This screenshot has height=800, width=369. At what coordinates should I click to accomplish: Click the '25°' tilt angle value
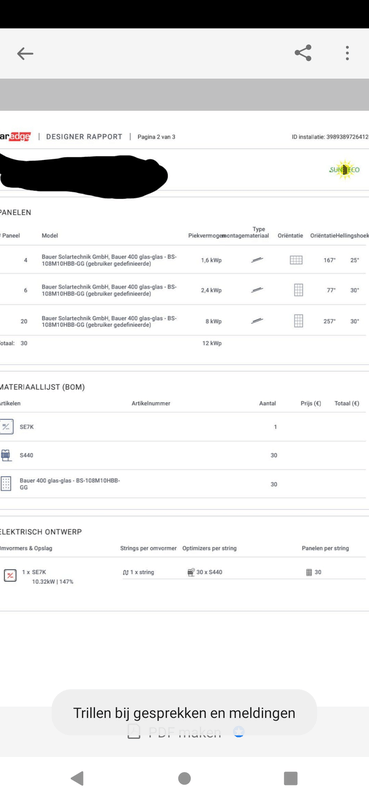click(x=355, y=260)
